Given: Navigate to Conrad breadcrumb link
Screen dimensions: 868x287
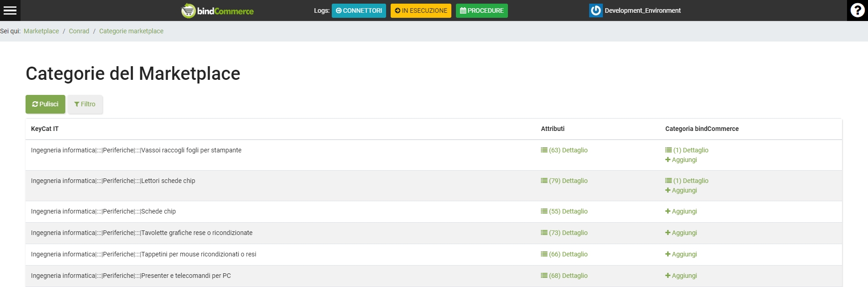Looking at the screenshot, I should 79,31.
